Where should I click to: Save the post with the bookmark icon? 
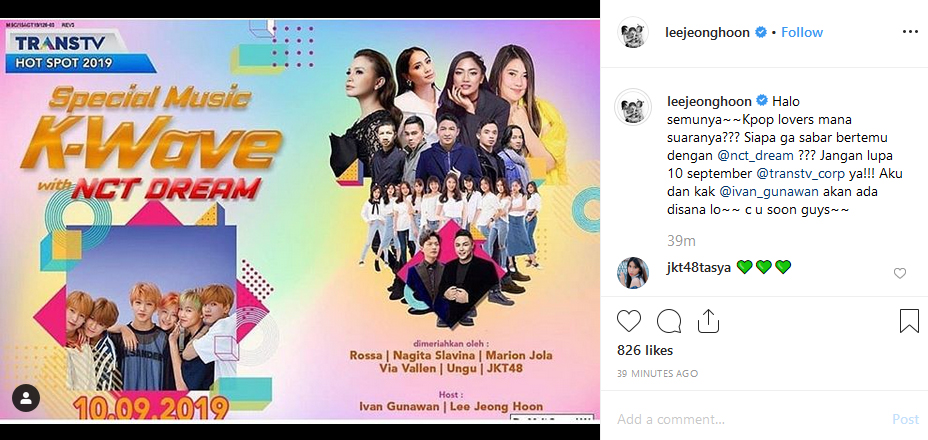[x=908, y=322]
